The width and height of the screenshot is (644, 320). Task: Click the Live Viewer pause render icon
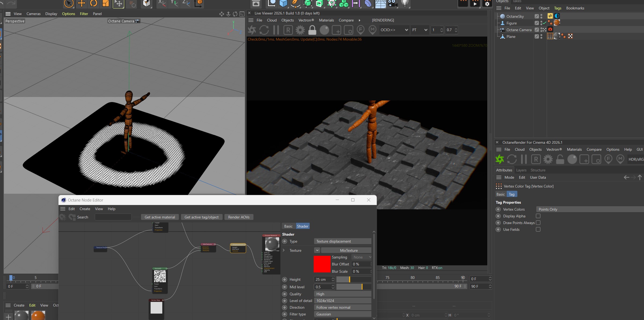[x=276, y=30]
